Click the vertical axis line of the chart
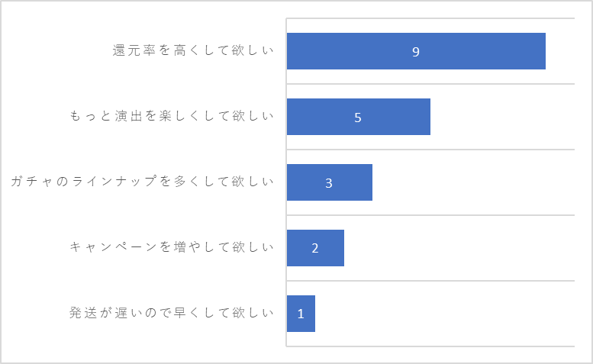593x364 pixels. pos(286,182)
